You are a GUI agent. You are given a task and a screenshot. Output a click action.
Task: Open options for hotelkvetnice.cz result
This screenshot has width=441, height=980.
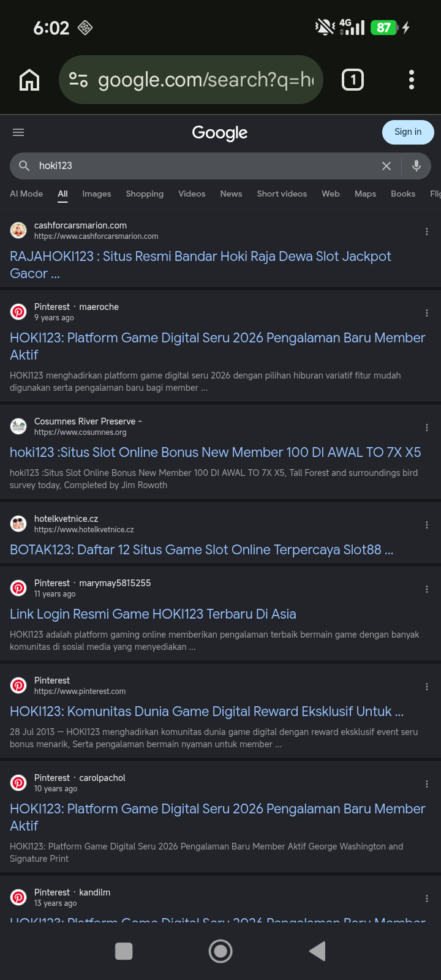click(427, 525)
